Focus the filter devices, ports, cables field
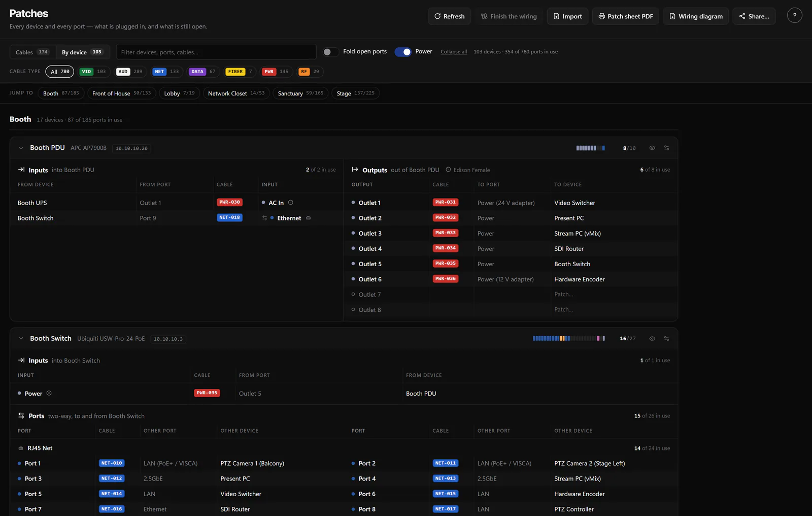812x516 pixels. (x=216, y=52)
